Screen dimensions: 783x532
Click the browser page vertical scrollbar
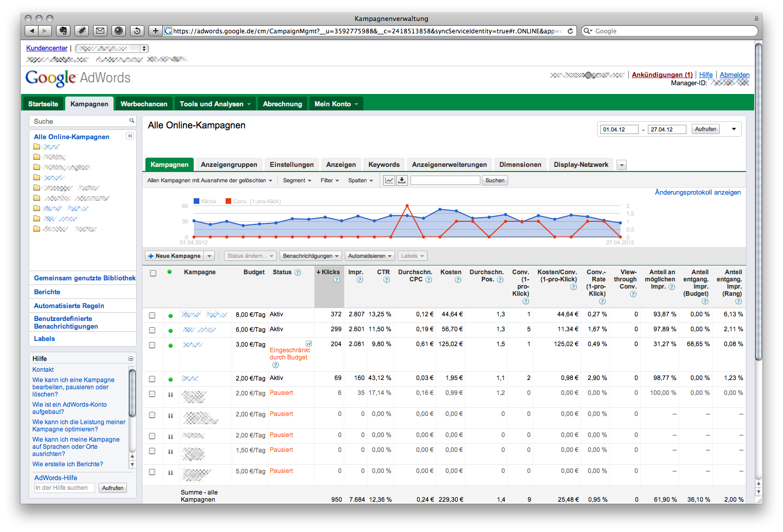click(758, 201)
